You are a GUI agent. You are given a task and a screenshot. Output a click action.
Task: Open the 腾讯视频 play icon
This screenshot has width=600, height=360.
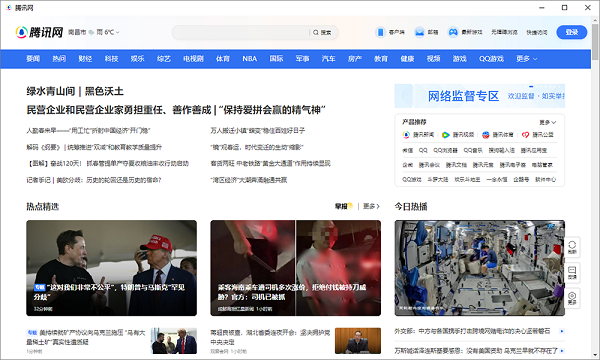(x=445, y=135)
